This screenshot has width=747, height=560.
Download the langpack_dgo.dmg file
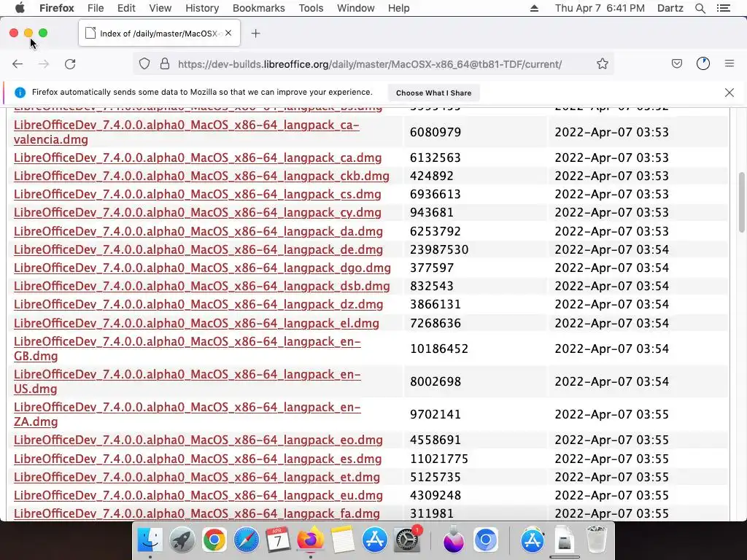[x=202, y=268]
